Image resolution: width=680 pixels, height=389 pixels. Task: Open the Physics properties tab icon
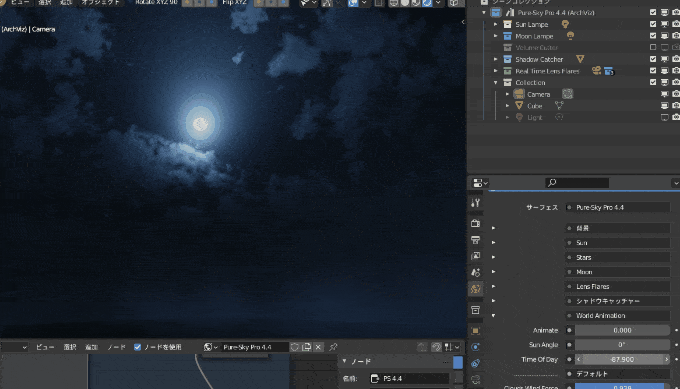(x=475, y=347)
